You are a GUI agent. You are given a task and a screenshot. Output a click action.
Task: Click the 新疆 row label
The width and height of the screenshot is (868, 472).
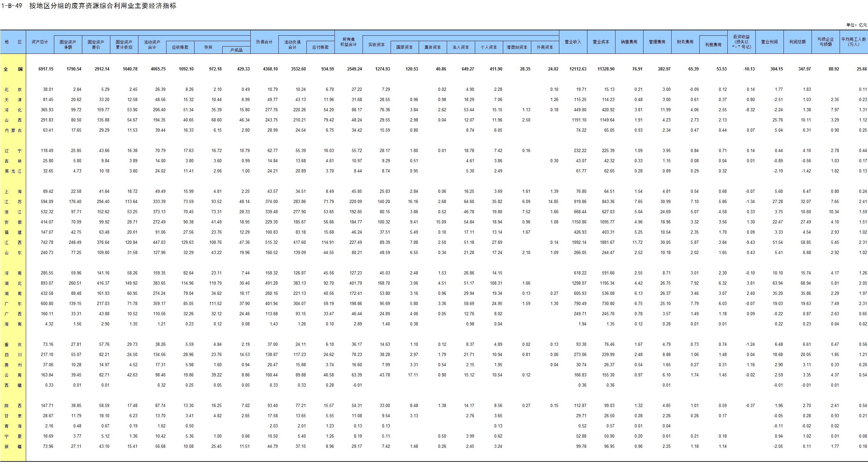(13, 447)
